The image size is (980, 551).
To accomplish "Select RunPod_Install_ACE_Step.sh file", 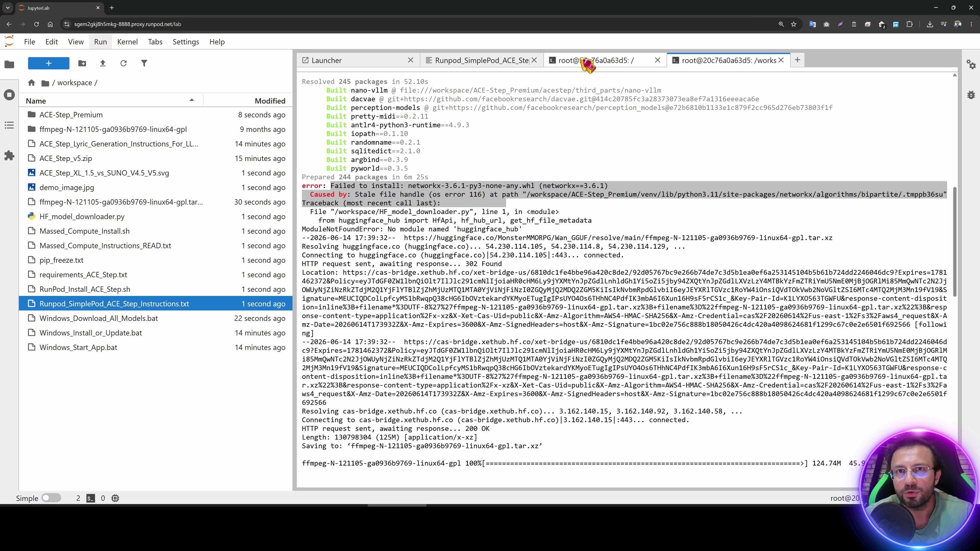I will click(156, 289).
